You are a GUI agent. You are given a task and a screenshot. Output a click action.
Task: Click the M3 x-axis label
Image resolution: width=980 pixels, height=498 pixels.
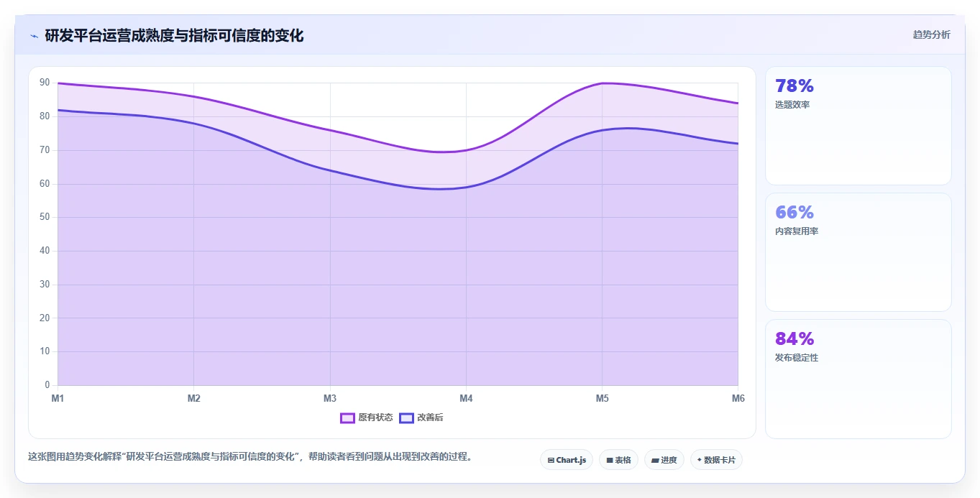tap(330, 398)
